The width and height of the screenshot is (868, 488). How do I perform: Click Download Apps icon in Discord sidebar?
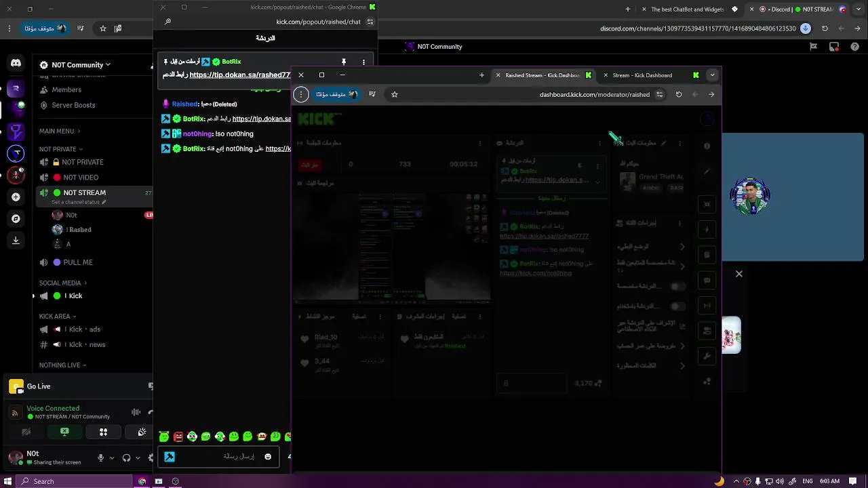point(16,241)
